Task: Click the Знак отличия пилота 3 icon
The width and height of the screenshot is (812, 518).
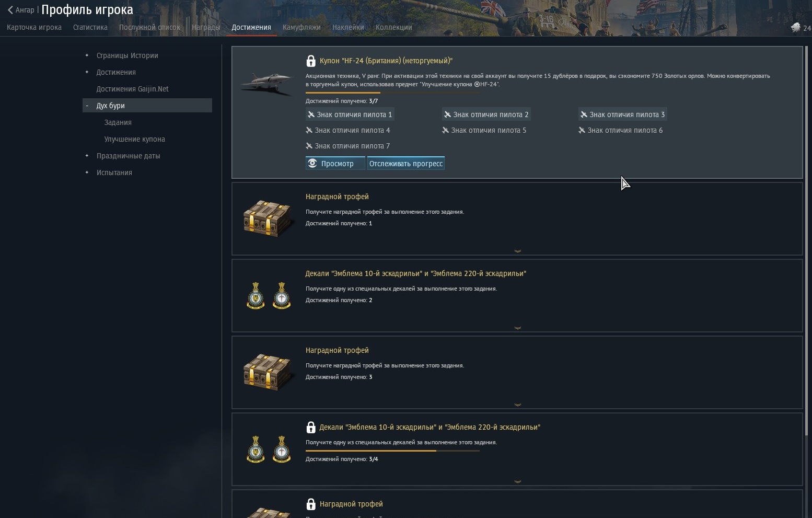Action: click(x=584, y=114)
